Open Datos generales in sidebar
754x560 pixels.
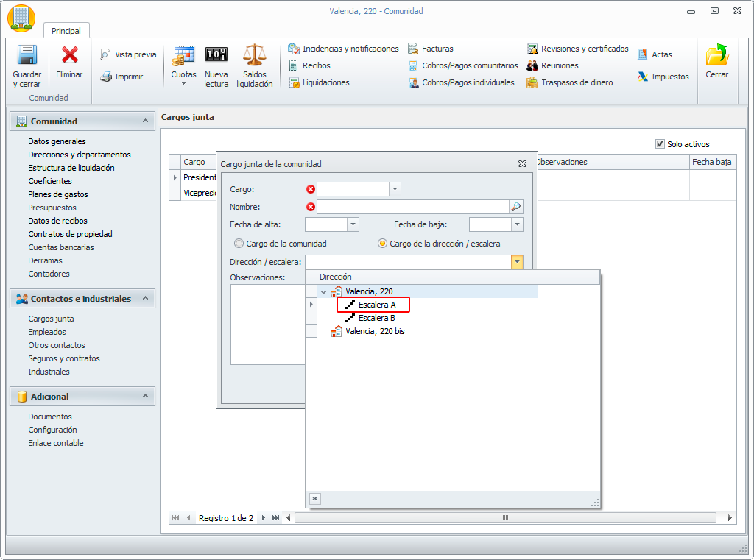click(x=57, y=141)
